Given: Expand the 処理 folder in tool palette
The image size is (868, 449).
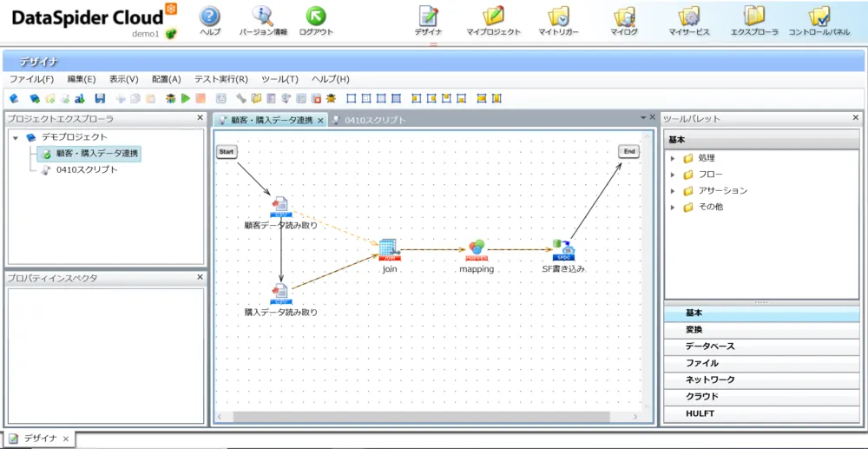Looking at the screenshot, I should coord(673,158).
